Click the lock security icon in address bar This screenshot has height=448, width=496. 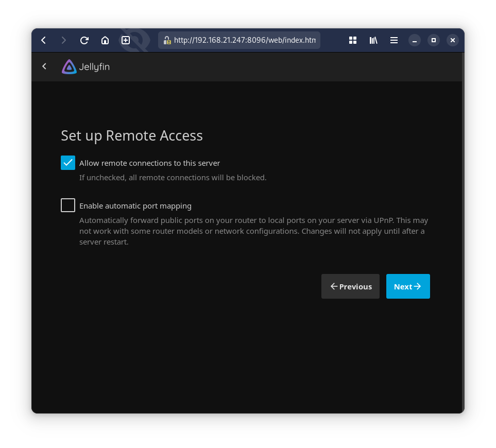coord(167,40)
